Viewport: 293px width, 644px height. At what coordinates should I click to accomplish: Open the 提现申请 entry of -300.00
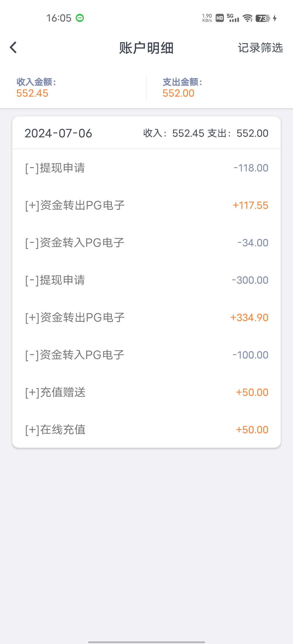146,280
